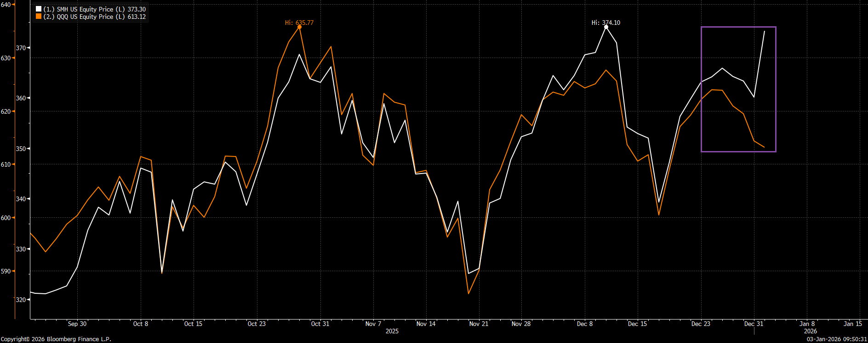Viewport: 868px width, 343px height.
Task: Select the SMH US Equity legend entry
Action: pyautogui.click(x=91, y=9)
